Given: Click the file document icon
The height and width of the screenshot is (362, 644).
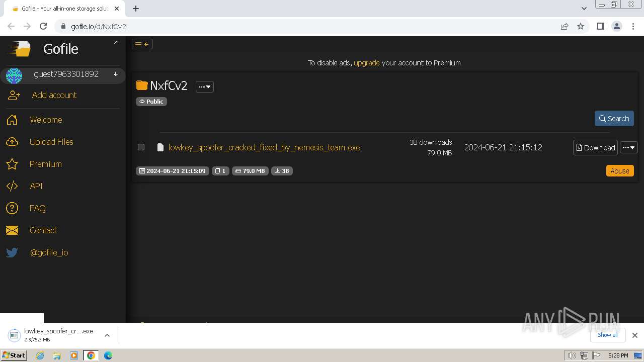Looking at the screenshot, I should [x=160, y=147].
